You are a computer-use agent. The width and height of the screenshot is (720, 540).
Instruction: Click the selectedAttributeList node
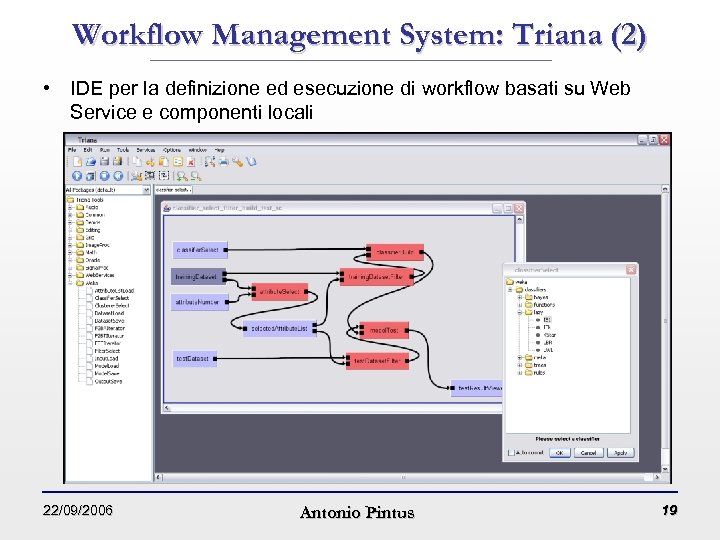pyautogui.click(x=280, y=329)
